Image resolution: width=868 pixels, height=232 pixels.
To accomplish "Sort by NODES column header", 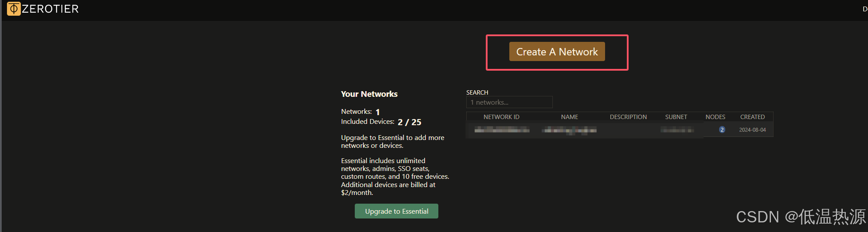I will click(715, 117).
